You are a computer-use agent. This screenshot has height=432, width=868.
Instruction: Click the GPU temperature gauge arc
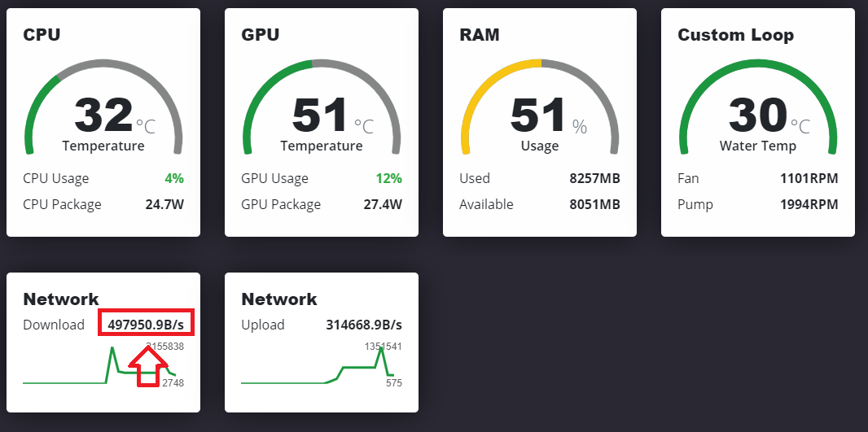click(x=321, y=107)
